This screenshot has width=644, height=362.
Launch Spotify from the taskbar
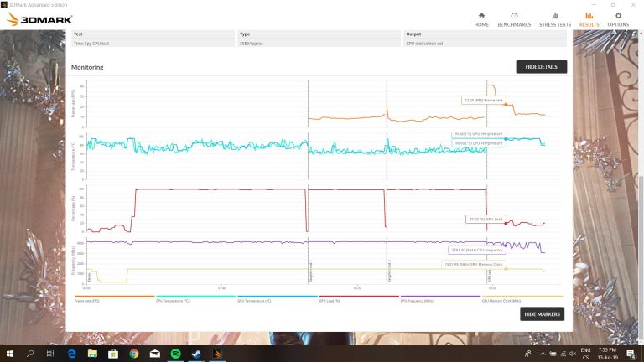(174, 354)
